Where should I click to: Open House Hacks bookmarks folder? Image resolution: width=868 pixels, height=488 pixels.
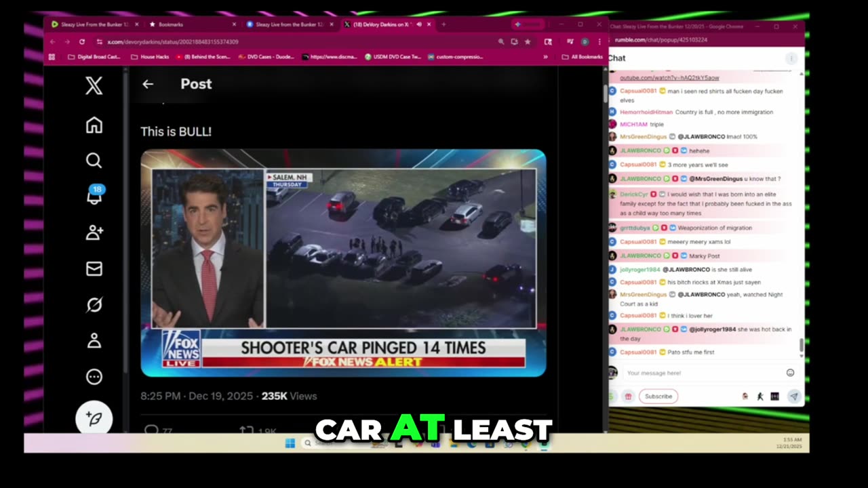(150, 57)
